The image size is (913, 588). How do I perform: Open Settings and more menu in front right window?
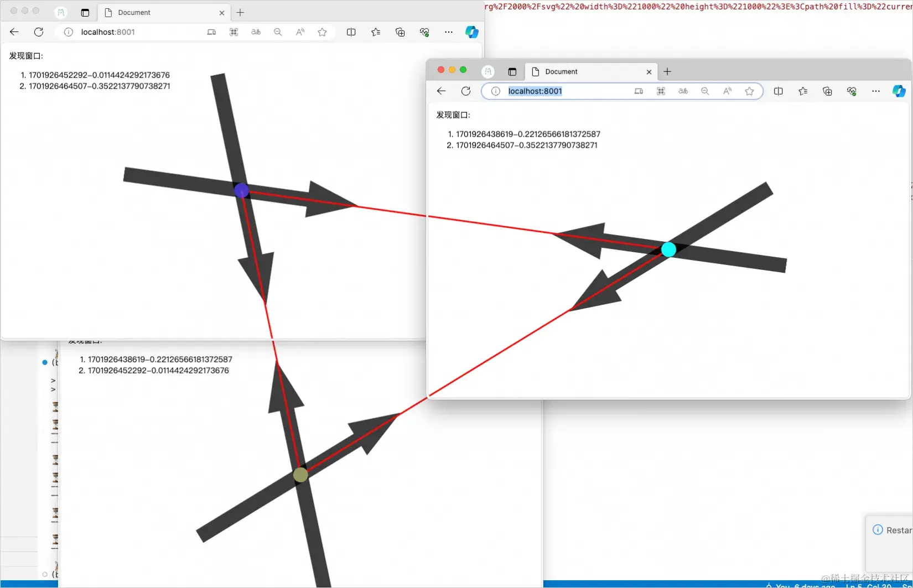[x=876, y=91]
